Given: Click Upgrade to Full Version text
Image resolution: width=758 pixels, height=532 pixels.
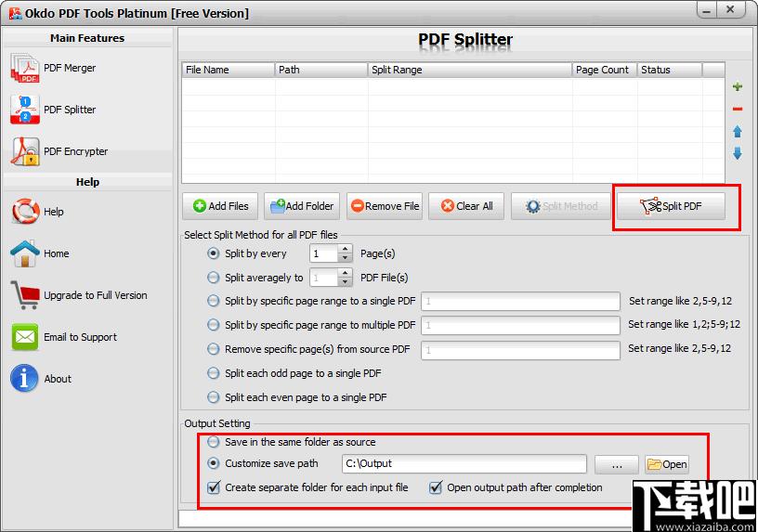Looking at the screenshot, I should click(96, 295).
